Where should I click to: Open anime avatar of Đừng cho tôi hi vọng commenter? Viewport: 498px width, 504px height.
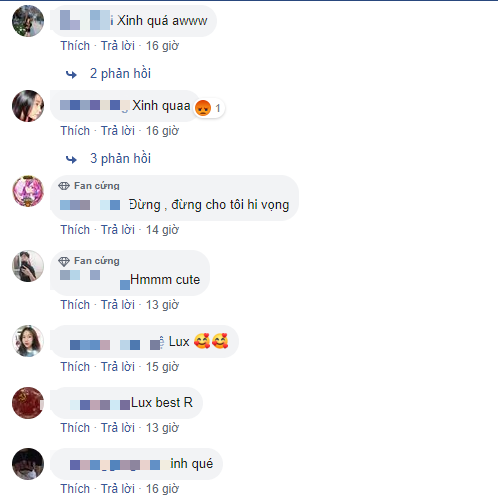(28, 191)
